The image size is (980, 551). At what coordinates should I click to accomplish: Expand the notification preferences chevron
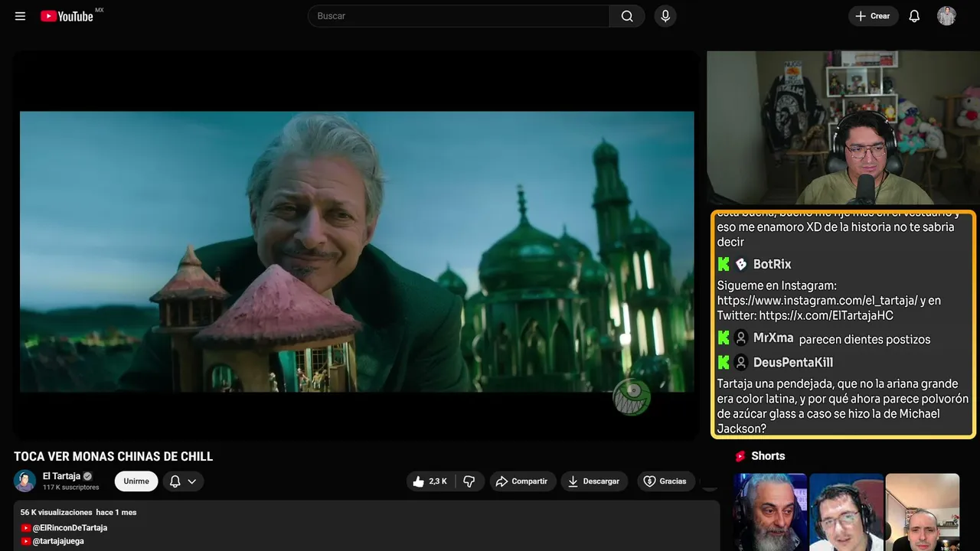pyautogui.click(x=192, y=481)
